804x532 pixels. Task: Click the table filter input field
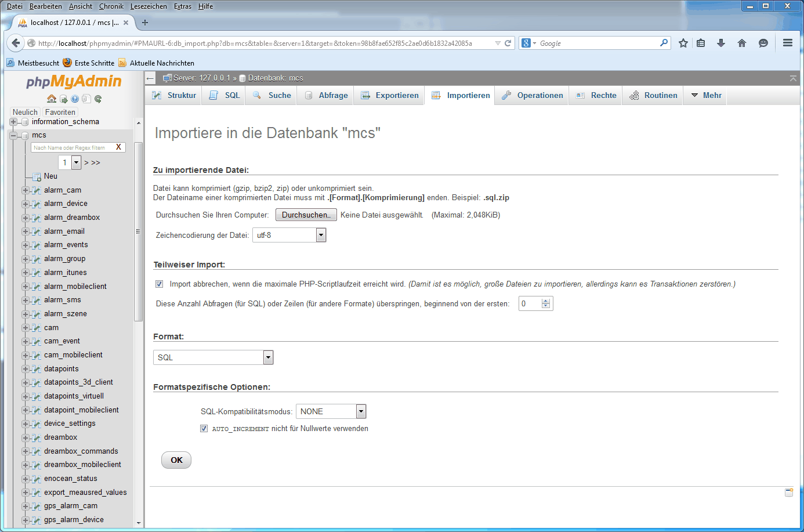click(72, 148)
